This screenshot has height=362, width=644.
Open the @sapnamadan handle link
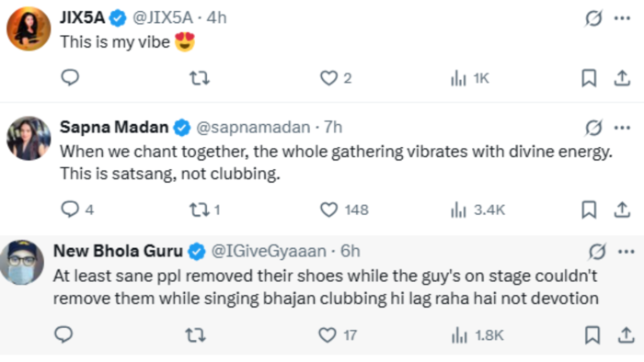253,128
